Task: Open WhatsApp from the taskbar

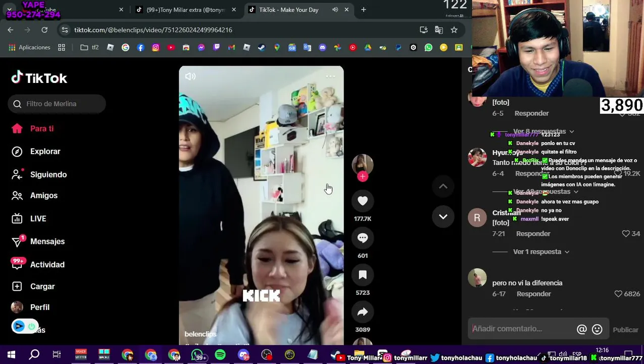Action: coord(198,355)
